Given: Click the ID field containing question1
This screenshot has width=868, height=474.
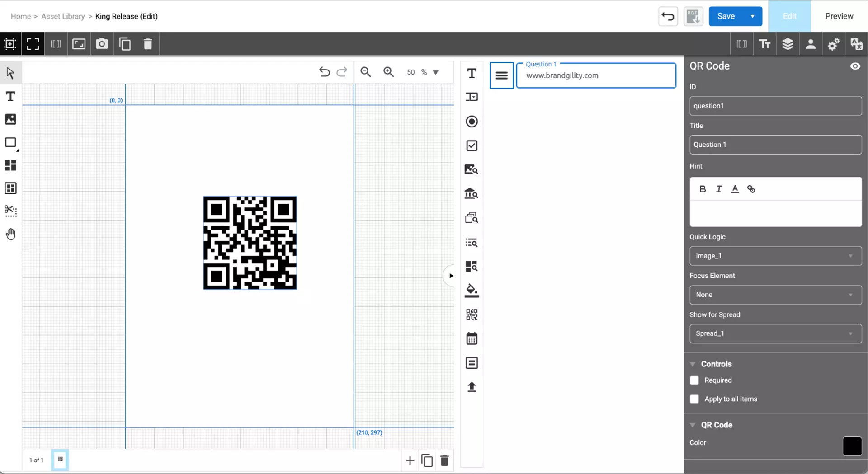Looking at the screenshot, I should click(775, 106).
